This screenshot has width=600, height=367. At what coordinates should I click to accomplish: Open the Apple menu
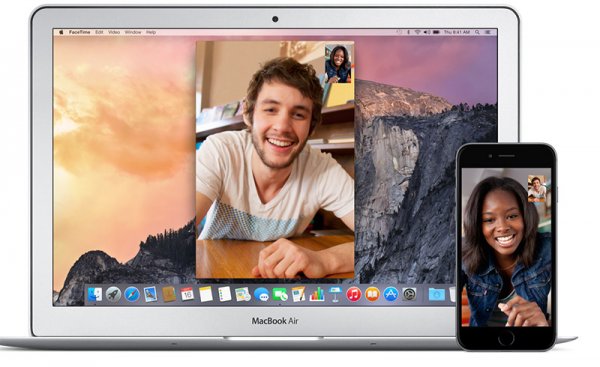click(61, 32)
